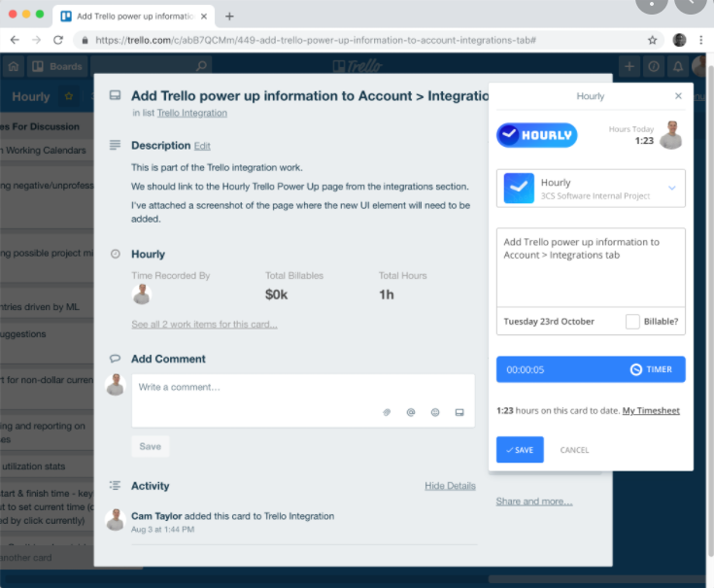Click the browser forward arrow

pos(37,40)
